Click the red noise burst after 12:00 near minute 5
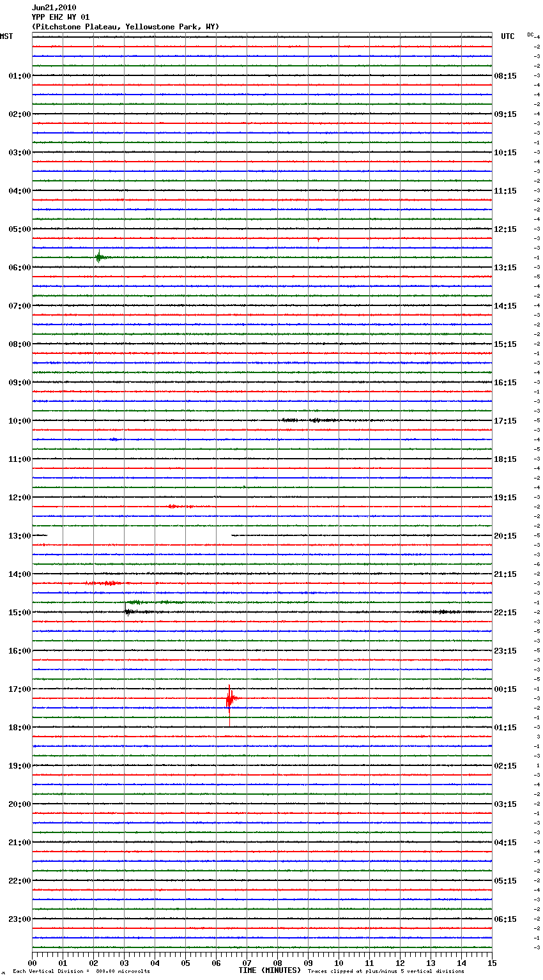Viewport: 543px width, 980px height. pyautogui.click(x=180, y=506)
